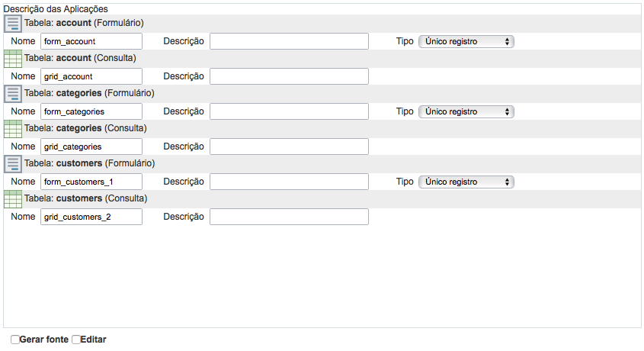Focus the grid_account name field
Screen dimensions: 644x351
(x=91, y=76)
